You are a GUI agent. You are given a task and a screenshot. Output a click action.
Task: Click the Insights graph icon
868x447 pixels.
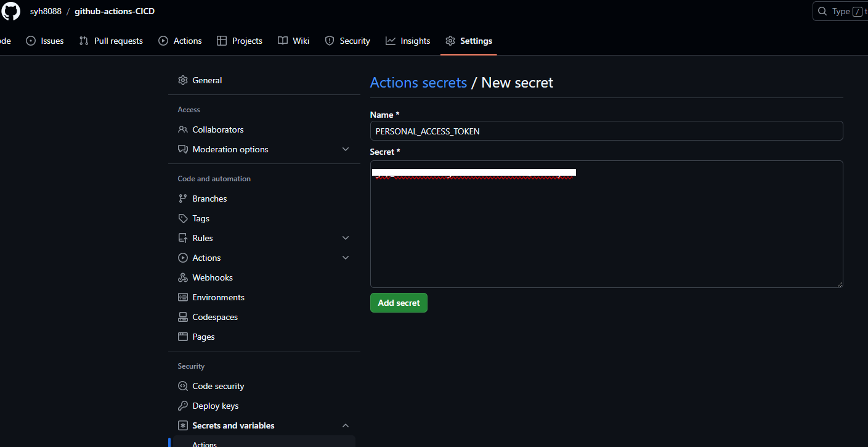(x=391, y=41)
